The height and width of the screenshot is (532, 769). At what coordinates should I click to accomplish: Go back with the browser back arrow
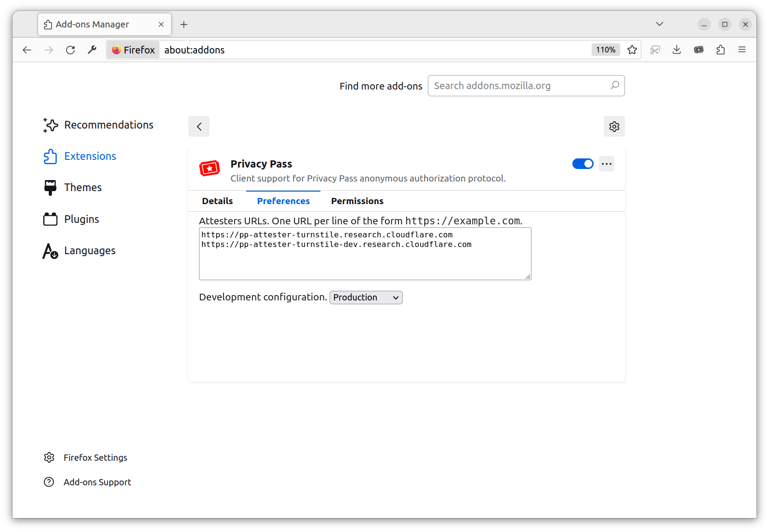[27, 50]
